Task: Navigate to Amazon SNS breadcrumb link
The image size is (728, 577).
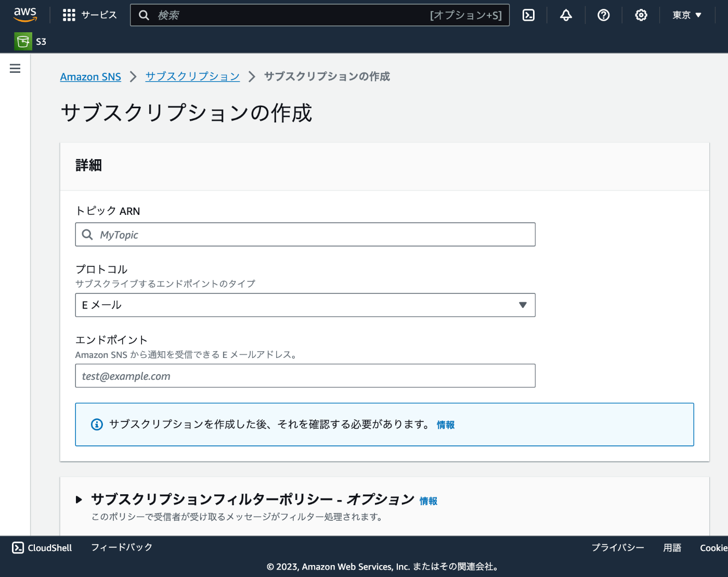Action: pyautogui.click(x=90, y=76)
